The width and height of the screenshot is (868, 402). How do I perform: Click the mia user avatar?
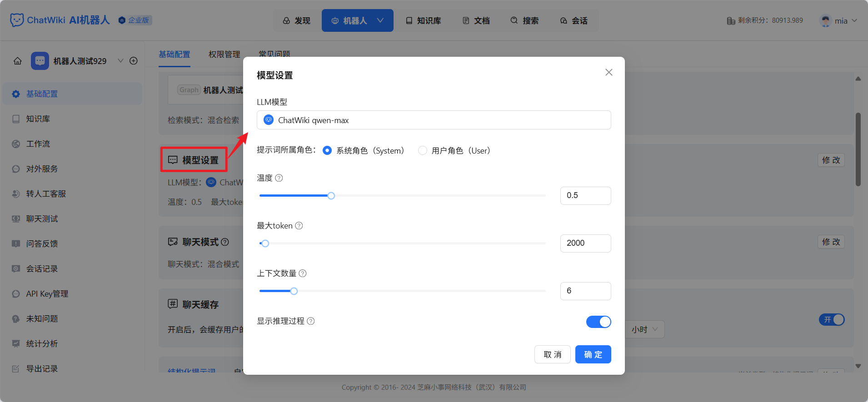pyautogui.click(x=825, y=20)
